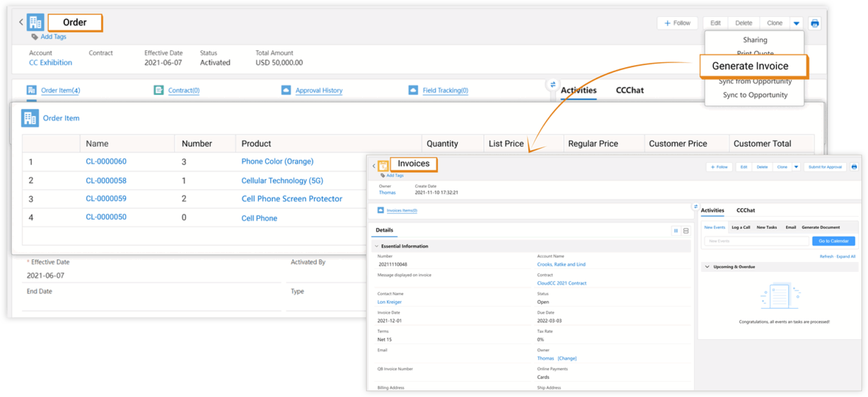
Task: Click the single-column layout icon in Details
Action: pos(686,231)
